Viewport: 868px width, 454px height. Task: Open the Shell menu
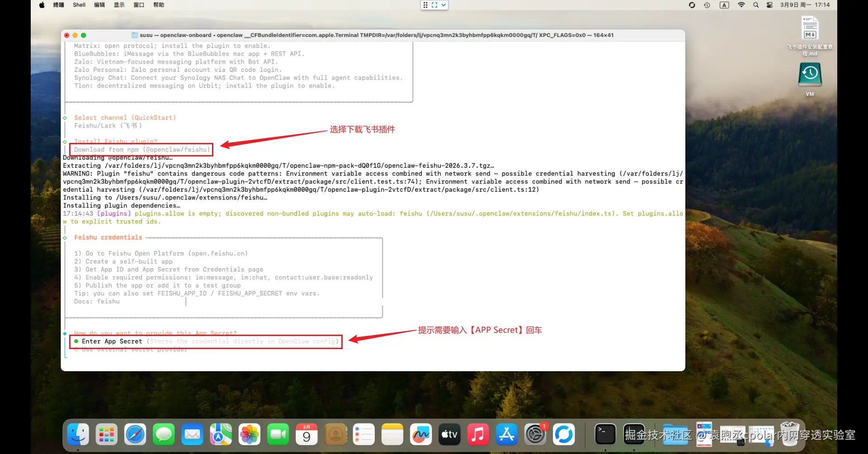(79, 5)
